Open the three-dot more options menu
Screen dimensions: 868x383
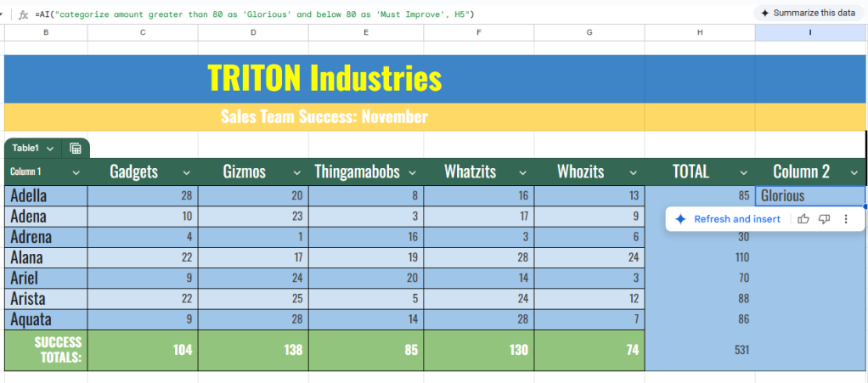[x=845, y=219]
